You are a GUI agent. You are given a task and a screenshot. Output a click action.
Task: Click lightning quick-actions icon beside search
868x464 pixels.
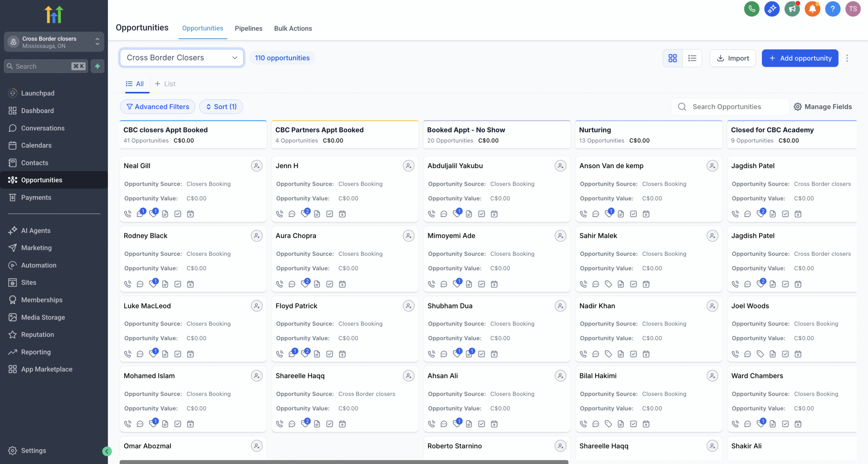click(x=97, y=66)
